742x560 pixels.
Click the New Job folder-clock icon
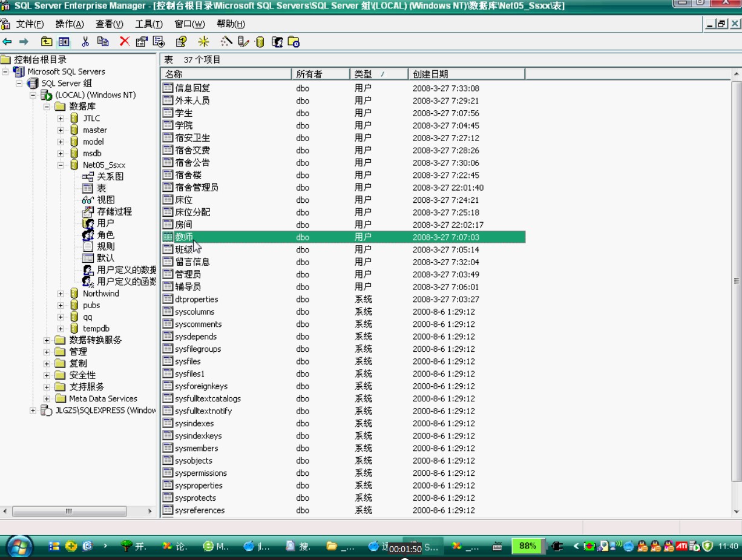click(x=294, y=42)
